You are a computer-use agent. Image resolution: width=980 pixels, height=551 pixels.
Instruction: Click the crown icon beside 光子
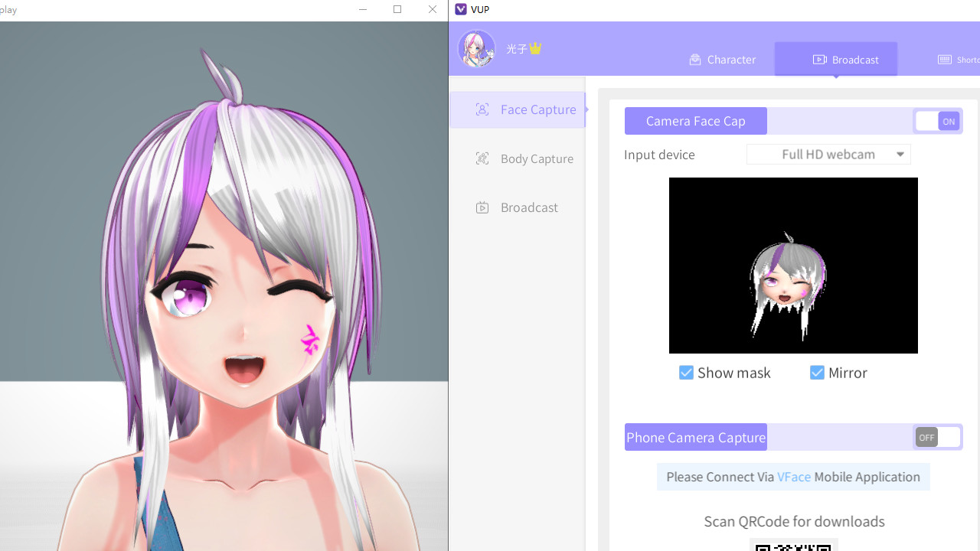click(x=535, y=47)
